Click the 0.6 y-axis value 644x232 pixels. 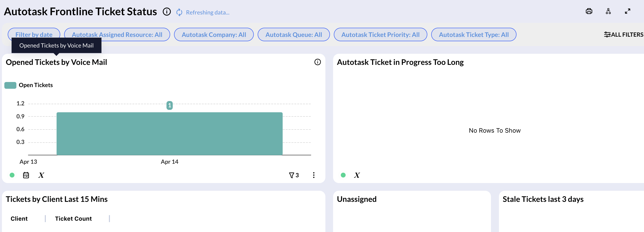(x=20, y=130)
